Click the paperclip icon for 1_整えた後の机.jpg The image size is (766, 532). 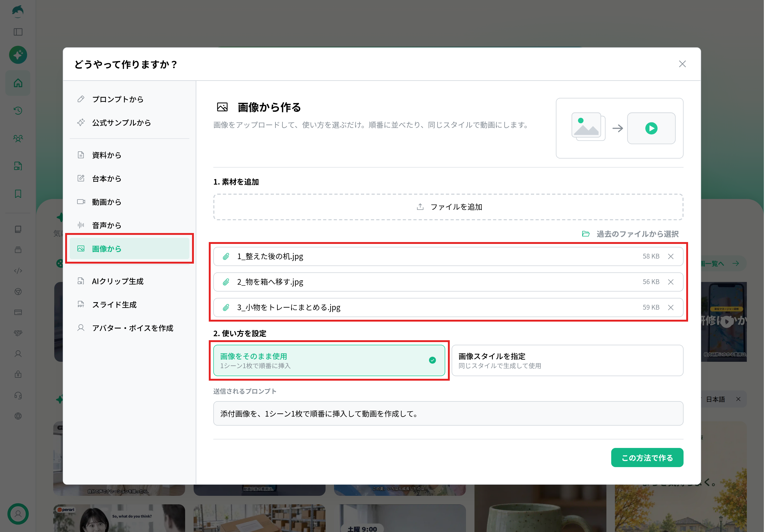[x=226, y=256]
